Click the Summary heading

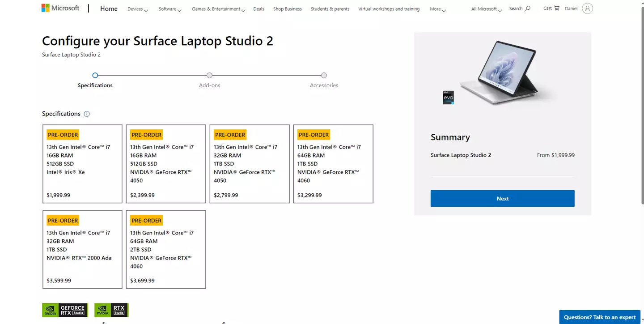tap(450, 137)
